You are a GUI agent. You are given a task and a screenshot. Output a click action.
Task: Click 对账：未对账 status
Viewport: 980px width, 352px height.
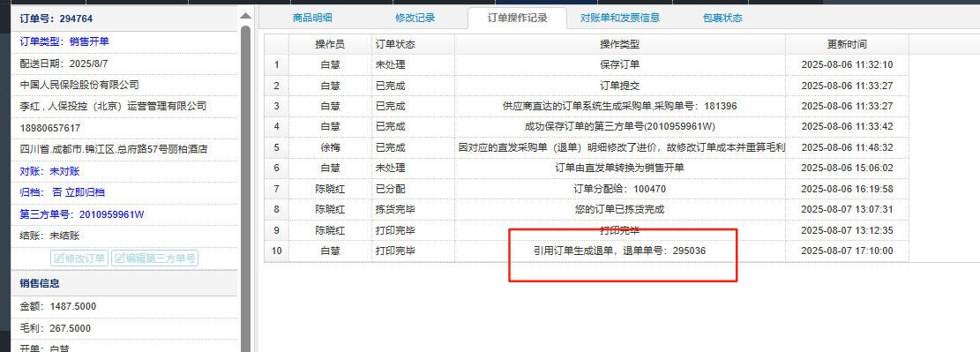(50, 171)
